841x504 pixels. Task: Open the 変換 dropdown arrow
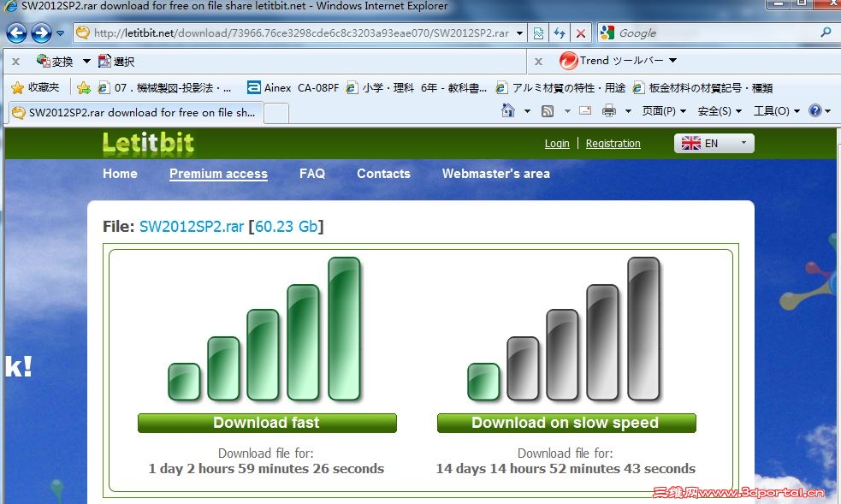click(86, 61)
